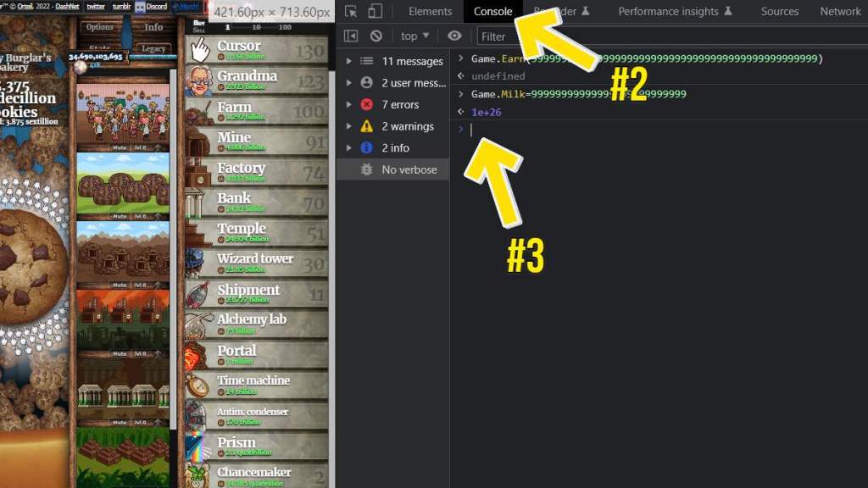Open the top JavaScript context dropdown

[415, 36]
